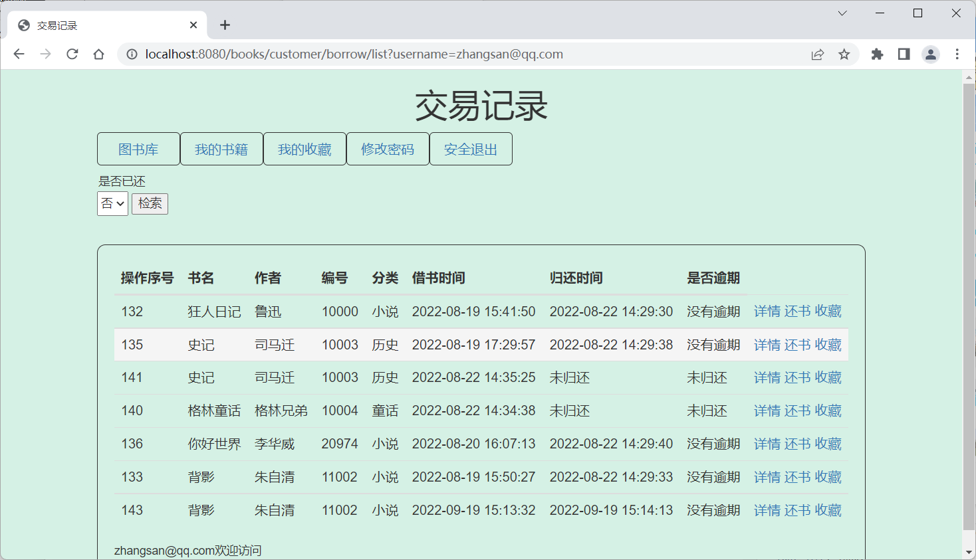
Task: Click 还书 for record 135
Action: [798, 345]
